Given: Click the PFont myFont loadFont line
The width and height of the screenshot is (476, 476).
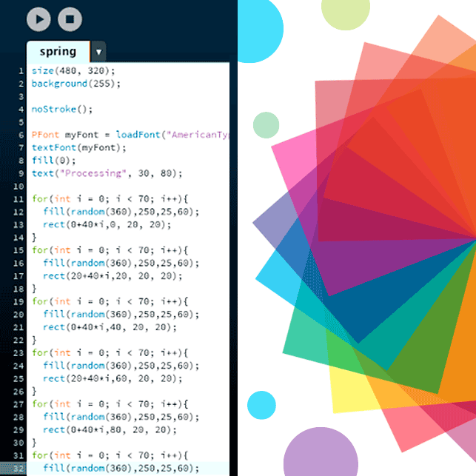Looking at the screenshot, I should 130,135.
